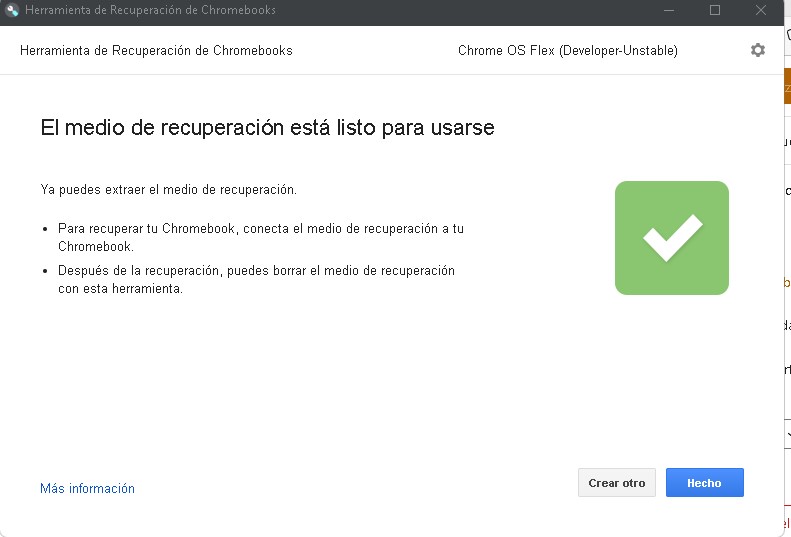Click the empty area of the title bar
Screen dimensions: 791x537
point(450,10)
